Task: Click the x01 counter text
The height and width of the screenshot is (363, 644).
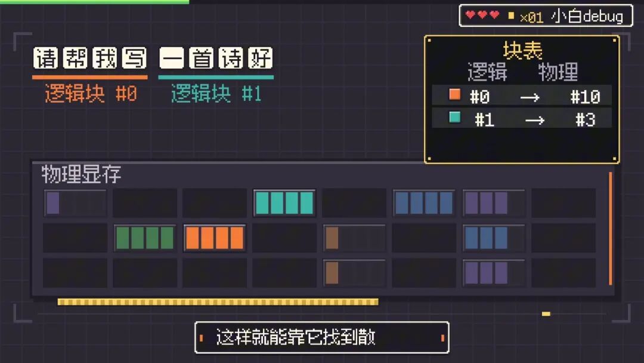Action: pyautogui.click(x=531, y=17)
